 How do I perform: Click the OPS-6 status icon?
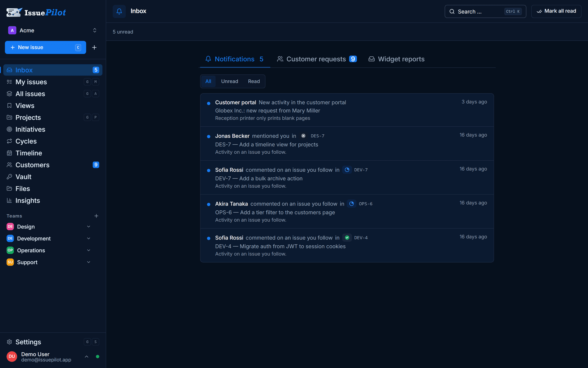click(x=352, y=204)
